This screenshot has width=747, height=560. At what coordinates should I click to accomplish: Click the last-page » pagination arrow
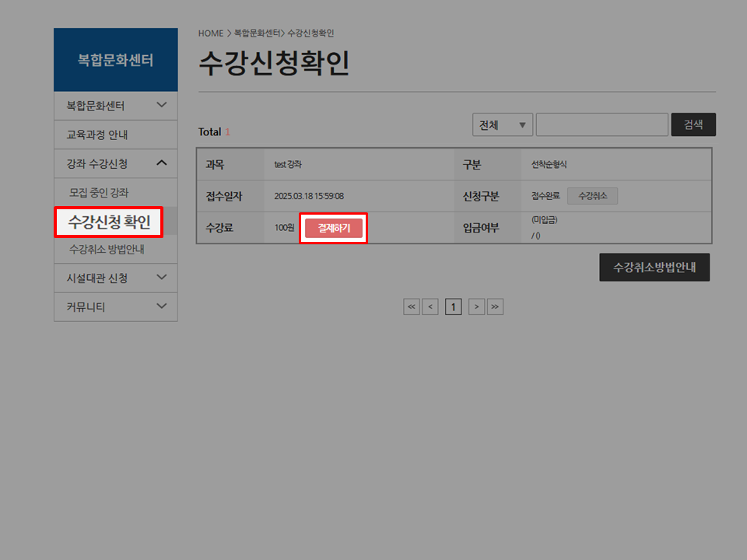(x=496, y=306)
